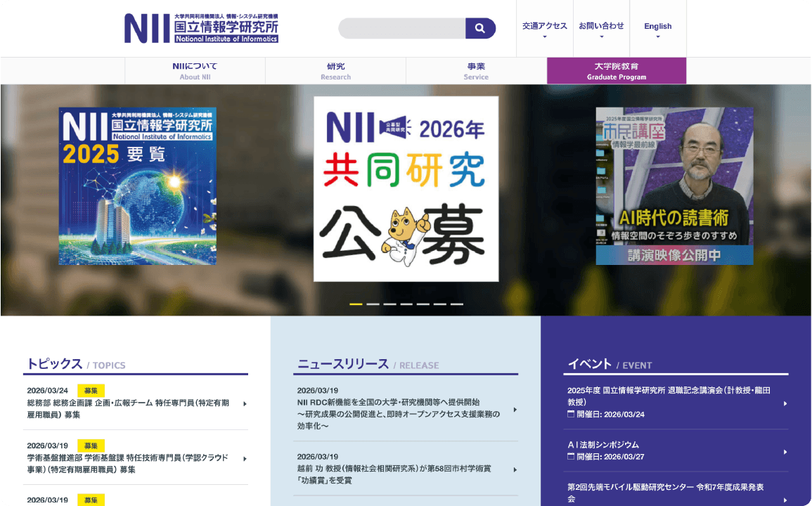Open the English language dropdown

[657, 25]
